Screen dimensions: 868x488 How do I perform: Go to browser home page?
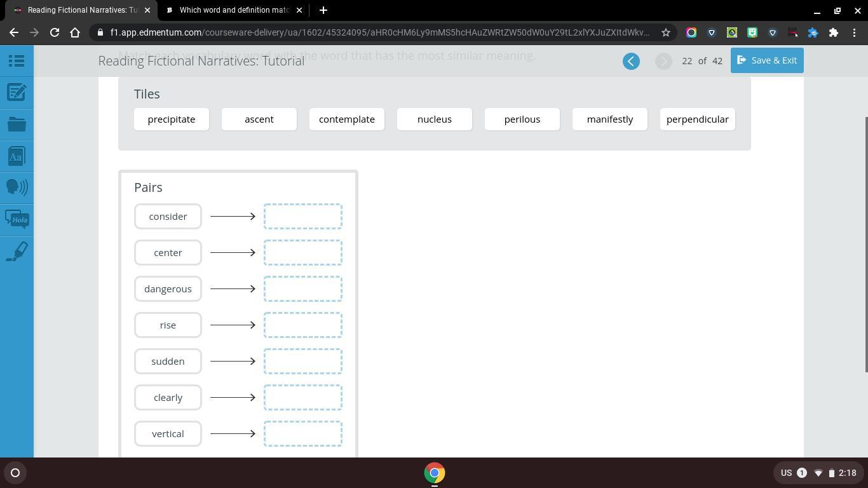(x=75, y=32)
